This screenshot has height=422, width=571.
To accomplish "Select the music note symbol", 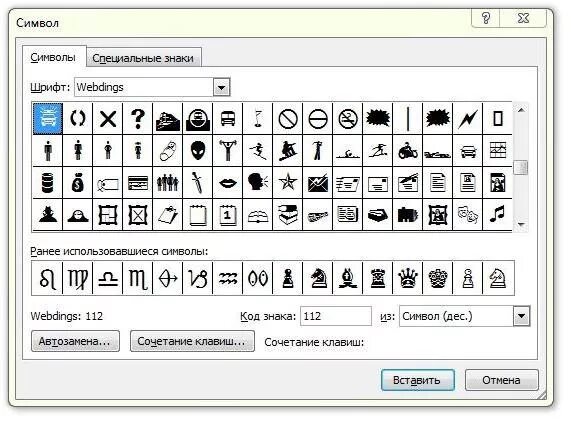I will coord(497,214).
